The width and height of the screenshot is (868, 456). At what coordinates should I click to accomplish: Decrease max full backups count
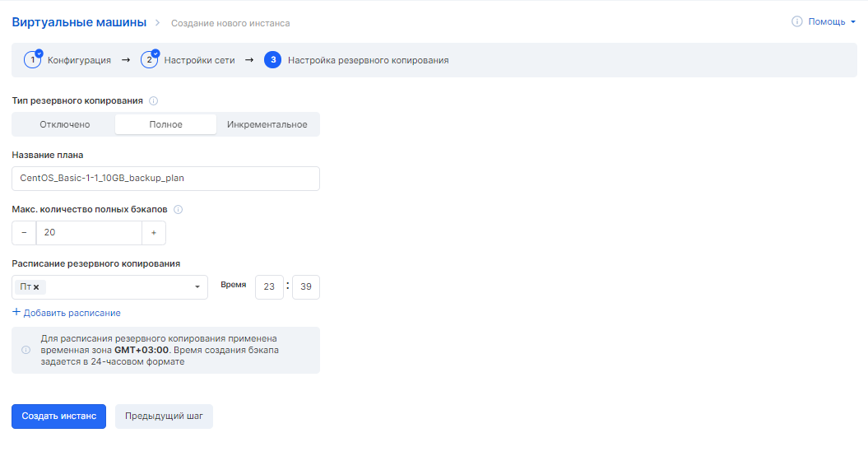tap(24, 233)
